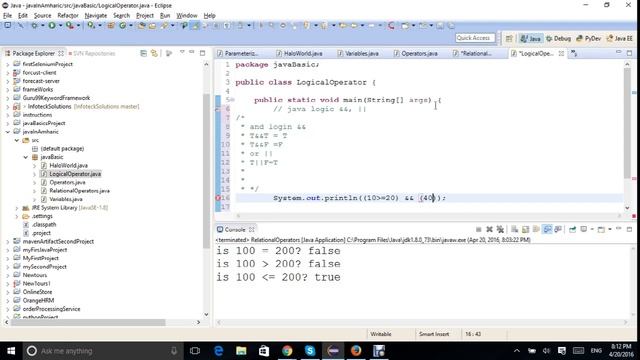The width and height of the screenshot is (640, 360).
Task: Switch to Java perspective button
Action: 531,38
